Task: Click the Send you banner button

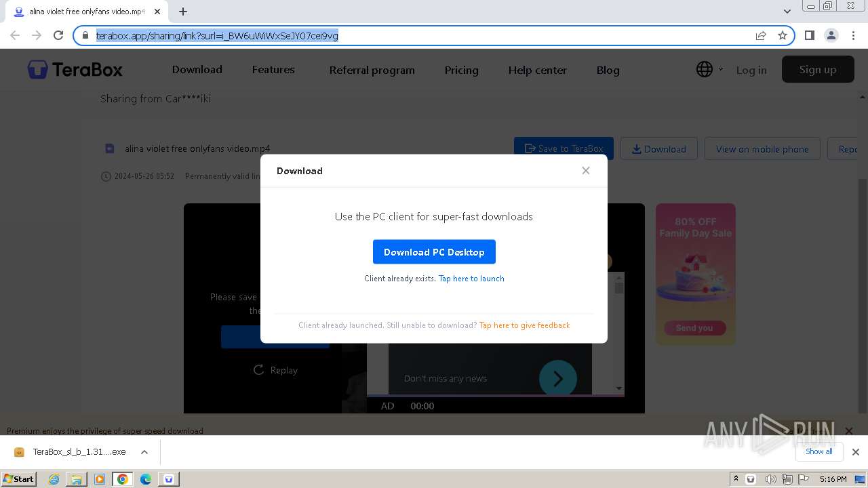Action: (695, 328)
